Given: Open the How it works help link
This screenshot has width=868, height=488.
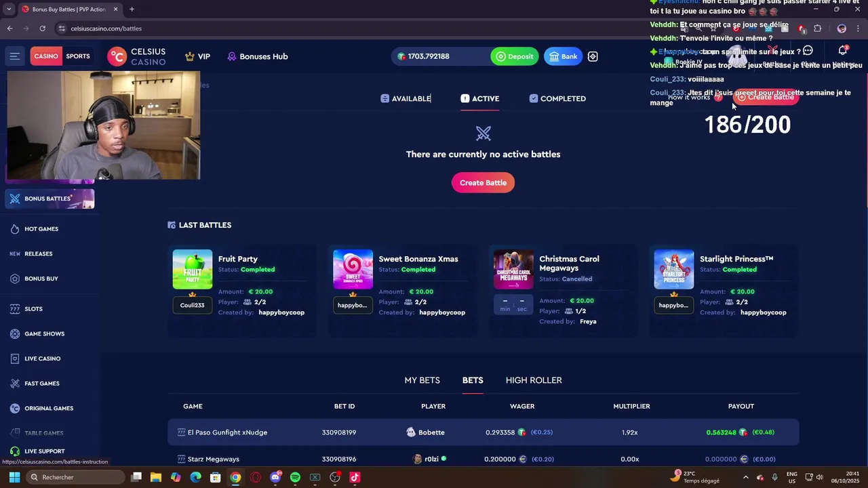Looking at the screenshot, I should point(695,97).
